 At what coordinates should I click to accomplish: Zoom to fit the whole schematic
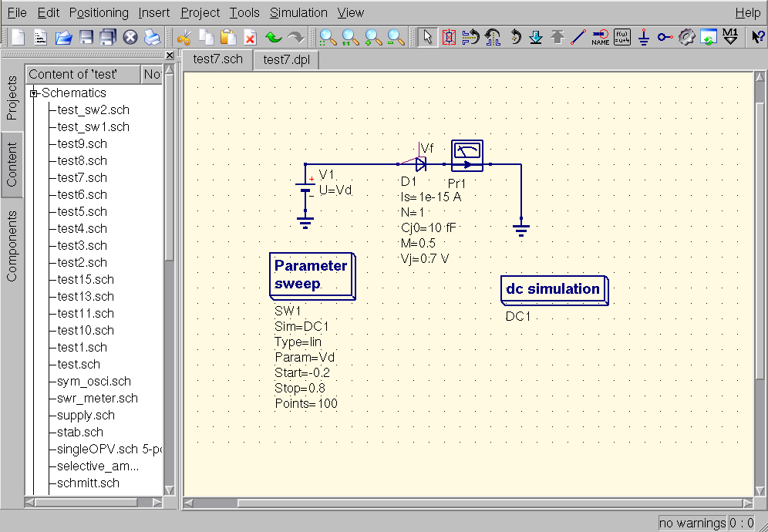[x=328, y=37]
